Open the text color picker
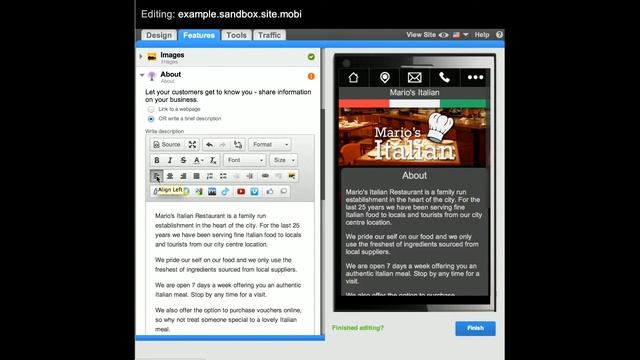Image resolution: width=640 pixels, height=360 pixels. (198, 160)
